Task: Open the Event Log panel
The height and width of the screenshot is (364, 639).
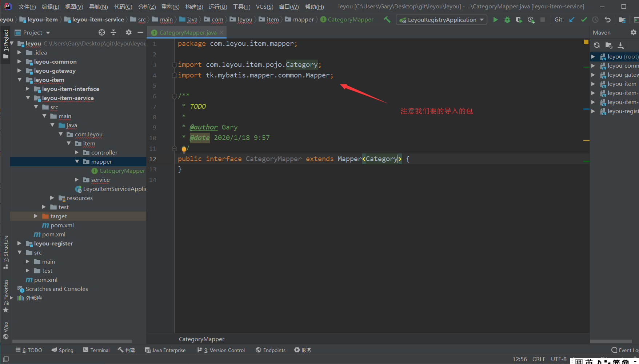Action: tap(625, 350)
